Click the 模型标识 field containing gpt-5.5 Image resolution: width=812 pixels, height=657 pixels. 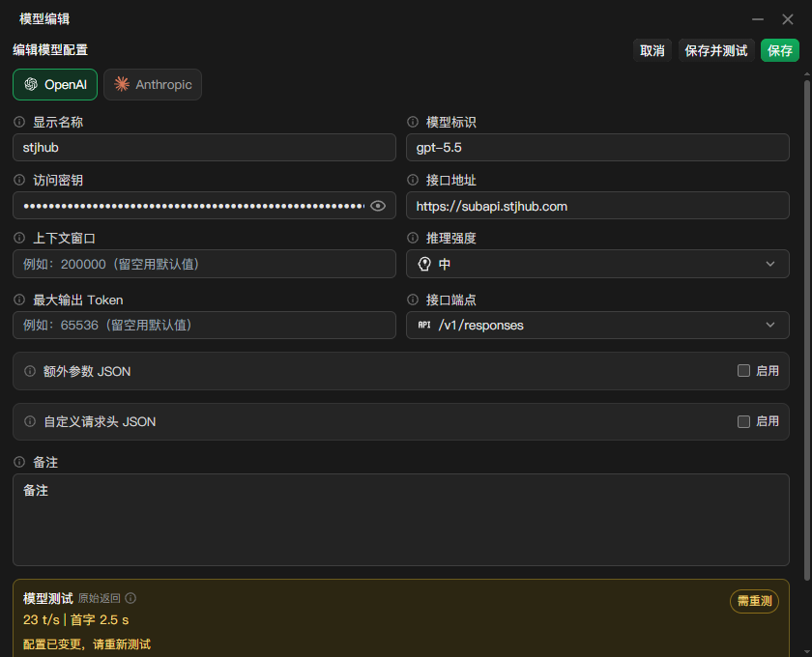(597, 148)
